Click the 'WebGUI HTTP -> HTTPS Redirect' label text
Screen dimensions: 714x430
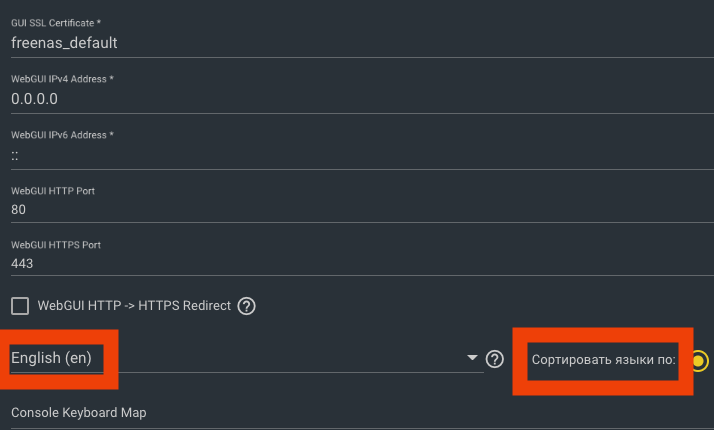[134, 306]
